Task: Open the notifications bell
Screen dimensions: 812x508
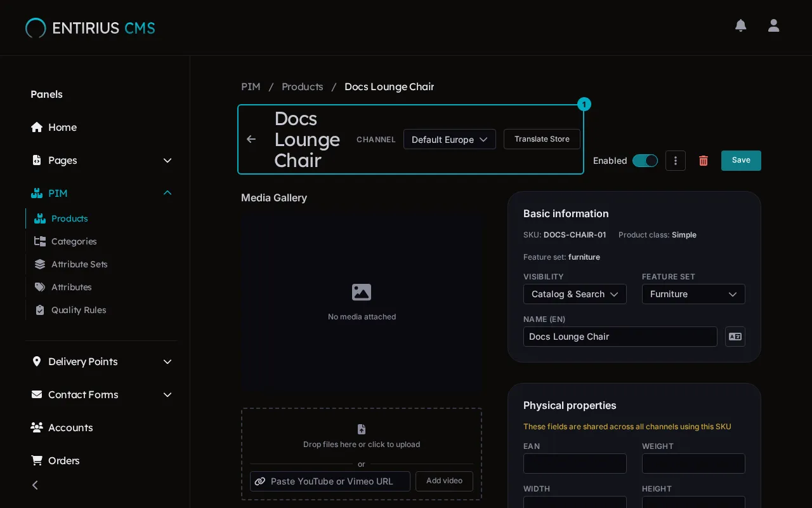Action: point(740,25)
